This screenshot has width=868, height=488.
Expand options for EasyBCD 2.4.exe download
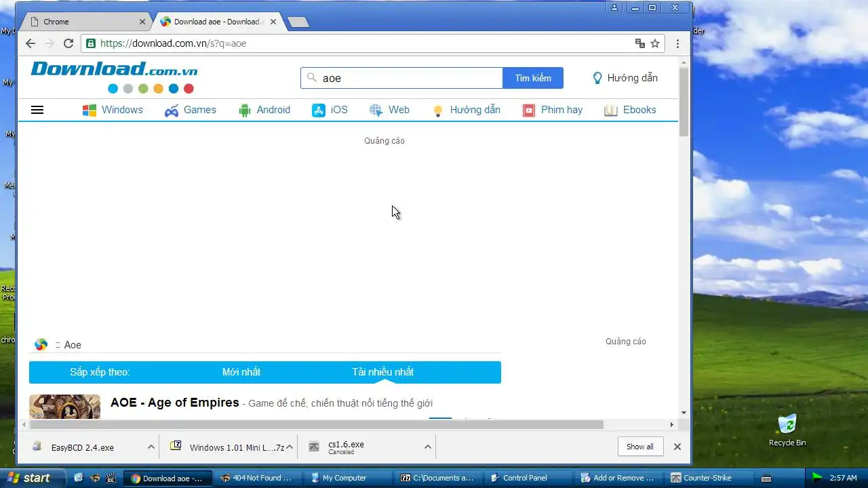coord(151,447)
